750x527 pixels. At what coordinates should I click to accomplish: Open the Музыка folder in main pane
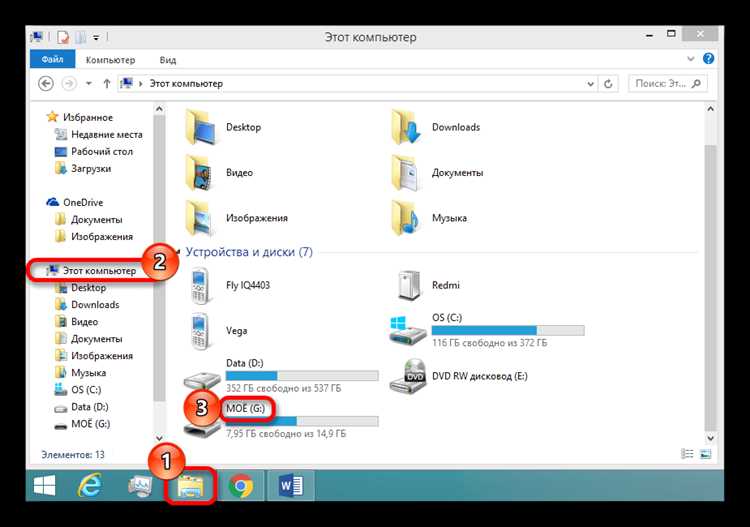coord(407,218)
